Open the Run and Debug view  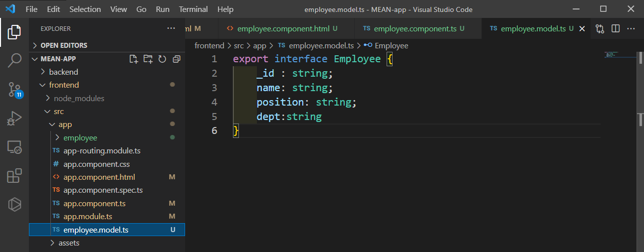14,119
